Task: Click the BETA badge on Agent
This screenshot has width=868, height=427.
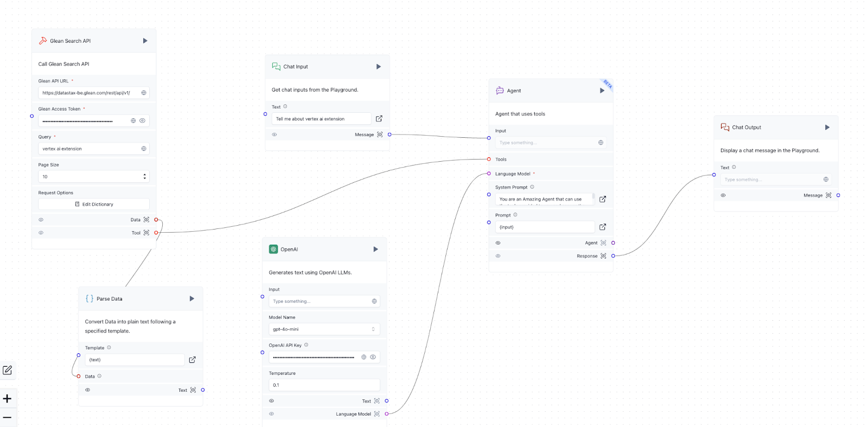Action: click(x=608, y=85)
